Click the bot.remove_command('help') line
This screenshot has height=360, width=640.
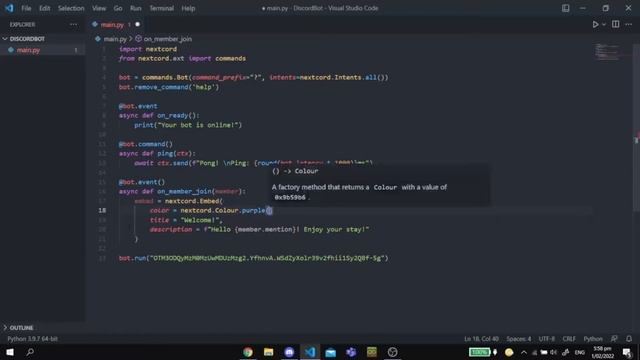click(x=169, y=87)
